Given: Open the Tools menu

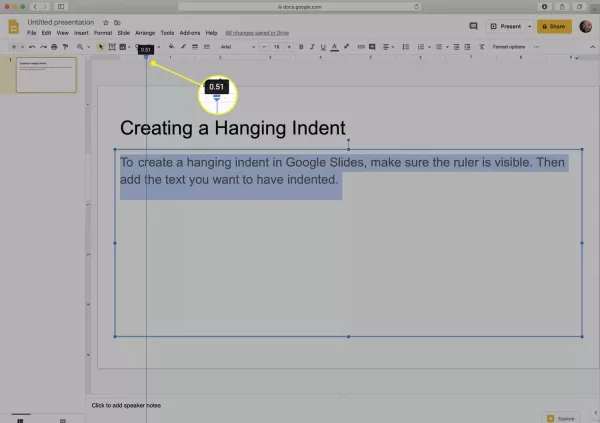Looking at the screenshot, I should pos(167,33).
